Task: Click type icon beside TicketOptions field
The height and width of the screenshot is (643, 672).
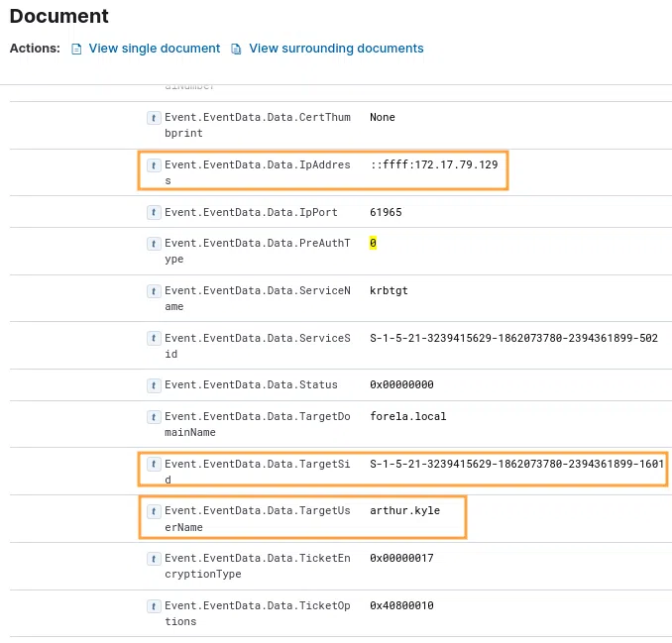Action: pos(154,605)
